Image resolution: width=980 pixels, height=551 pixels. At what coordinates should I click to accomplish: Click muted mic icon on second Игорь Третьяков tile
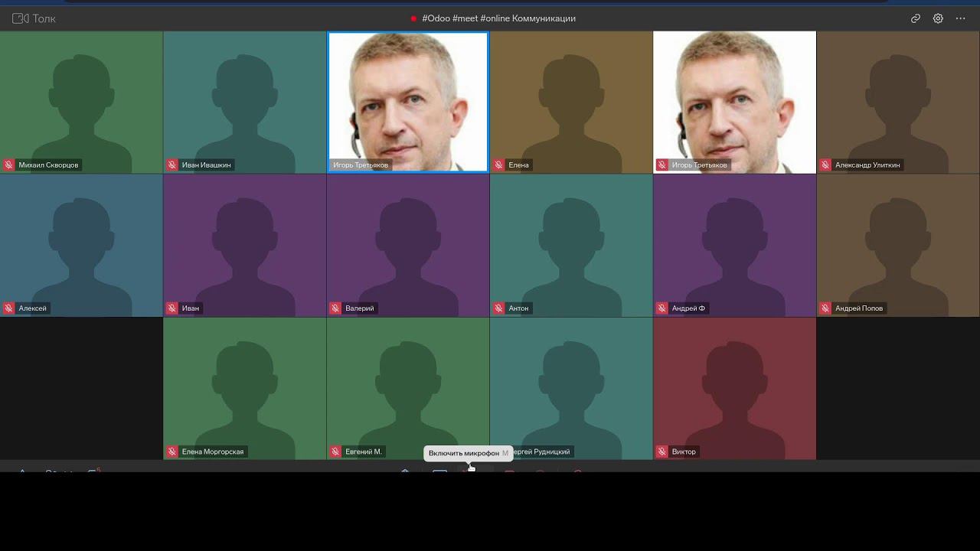click(662, 165)
